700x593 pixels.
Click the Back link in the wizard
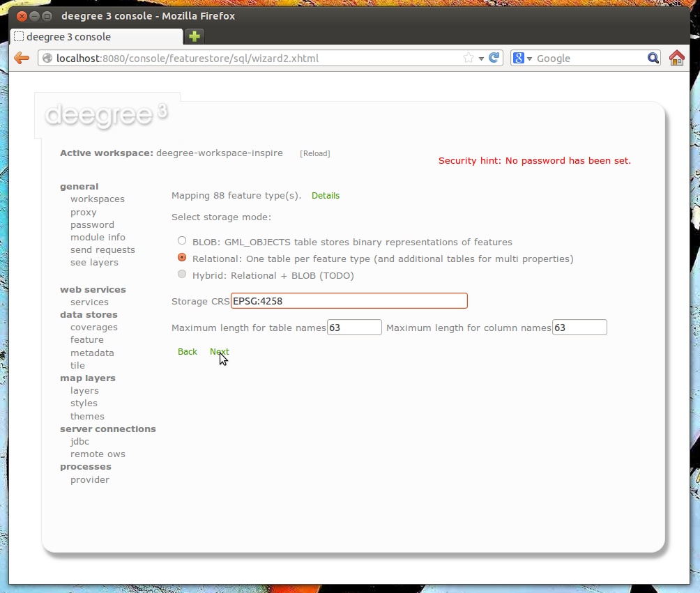tap(188, 352)
